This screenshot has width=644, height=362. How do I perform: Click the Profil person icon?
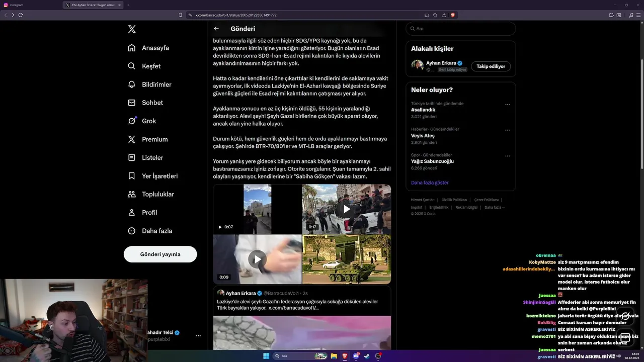132,212
